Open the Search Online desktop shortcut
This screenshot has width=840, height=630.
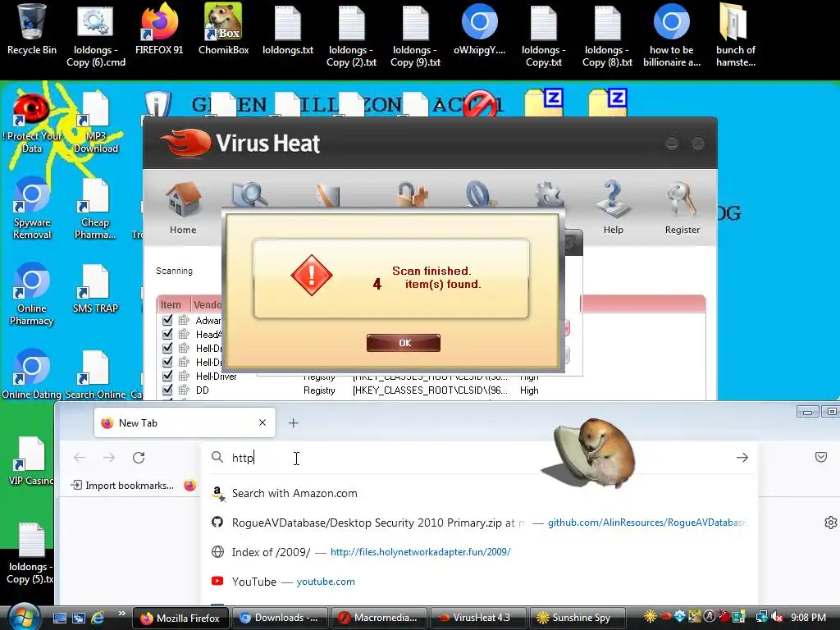click(x=95, y=375)
